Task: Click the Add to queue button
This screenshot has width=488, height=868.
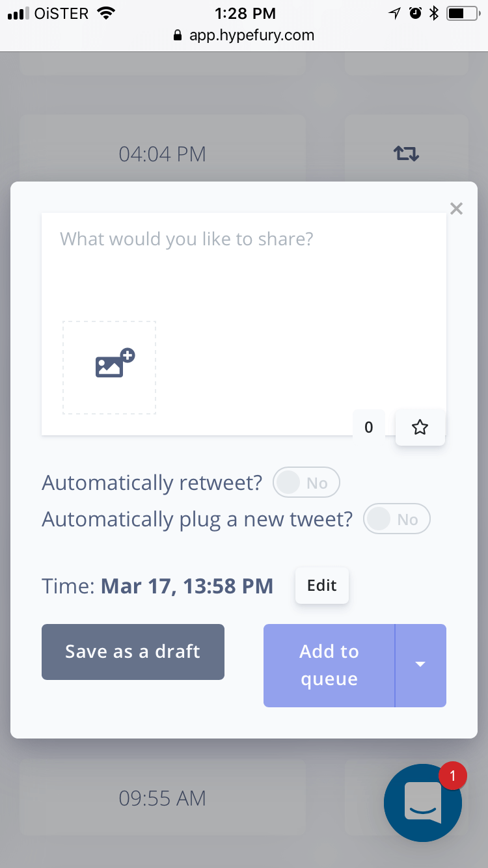Action: pyautogui.click(x=329, y=665)
